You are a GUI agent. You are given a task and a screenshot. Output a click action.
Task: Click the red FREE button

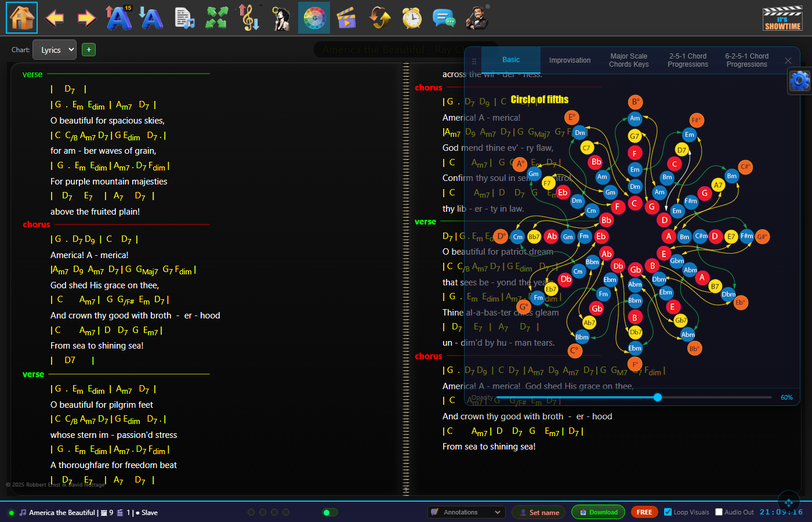[x=644, y=512]
